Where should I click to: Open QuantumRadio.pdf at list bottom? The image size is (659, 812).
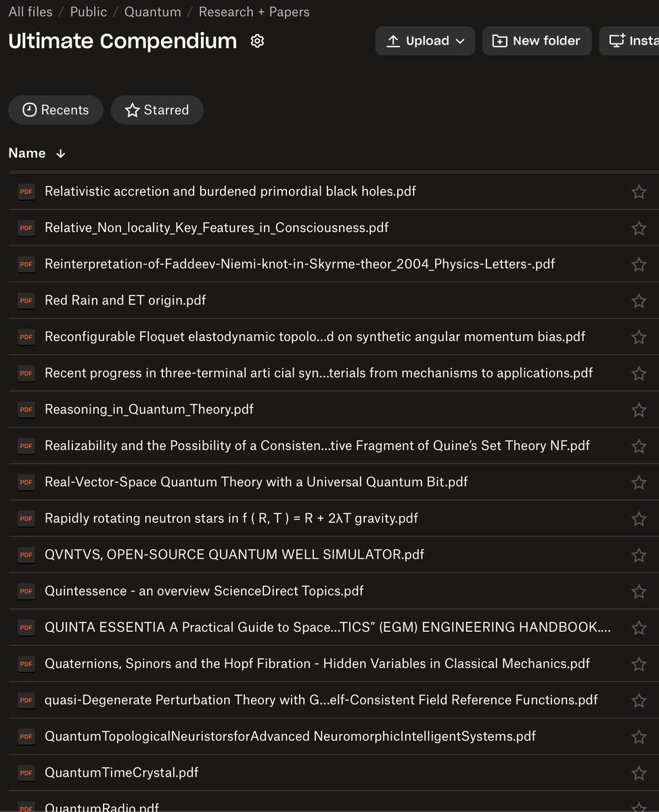101,807
